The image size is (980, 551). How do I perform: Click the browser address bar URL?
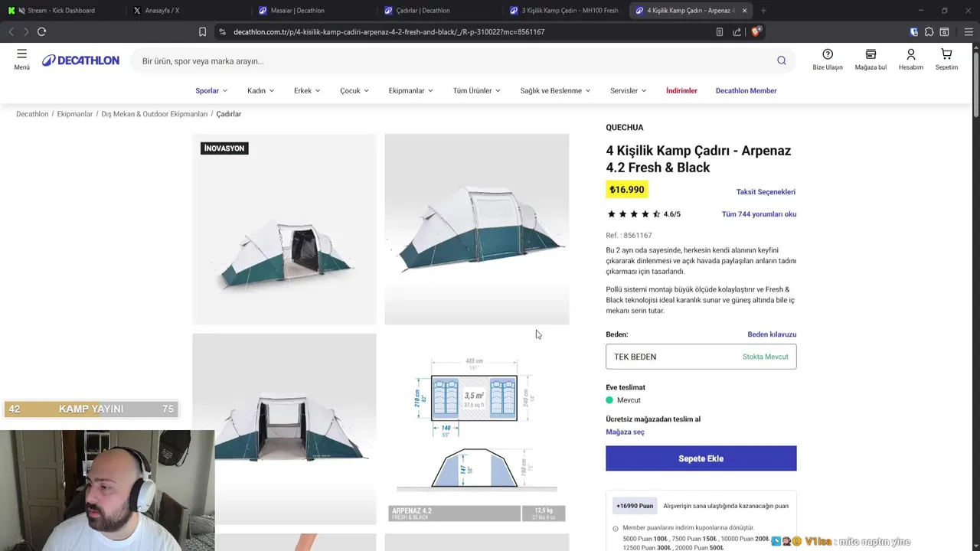pyautogui.click(x=388, y=32)
